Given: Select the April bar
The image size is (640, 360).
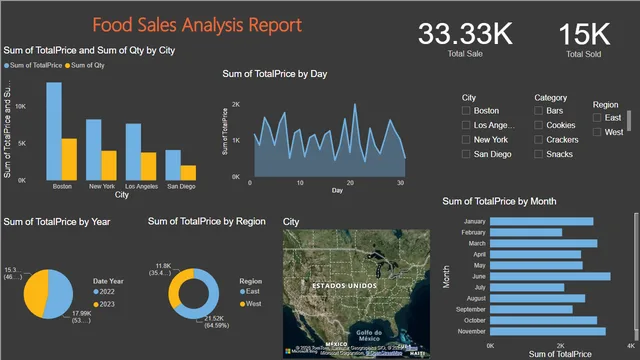Looking at the screenshot, I should coord(535,254).
